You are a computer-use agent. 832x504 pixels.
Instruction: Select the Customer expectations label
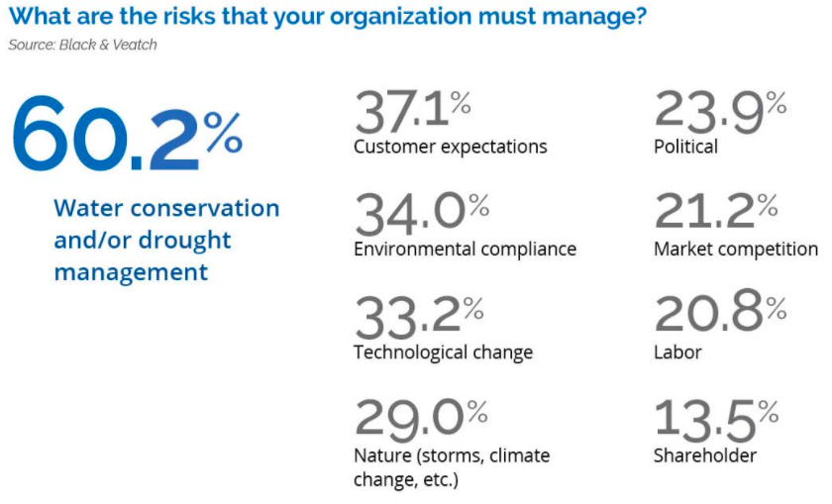click(450, 147)
